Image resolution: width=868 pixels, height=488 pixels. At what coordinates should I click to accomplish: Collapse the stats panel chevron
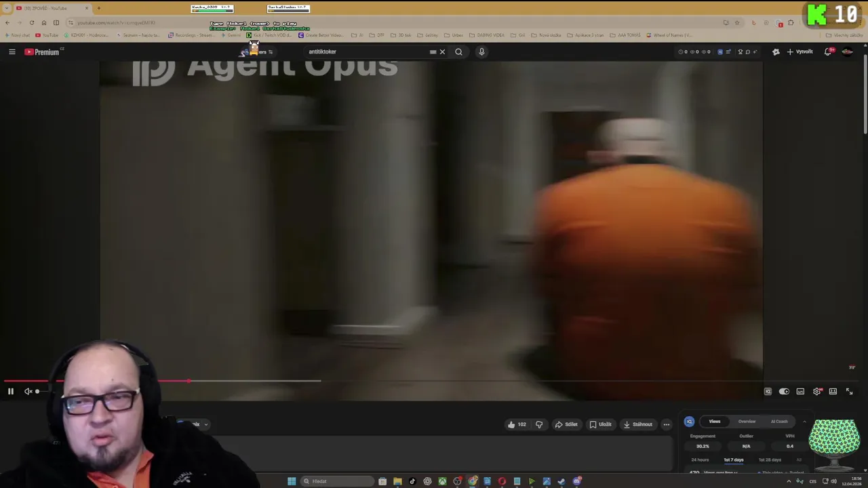(x=804, y=422)
